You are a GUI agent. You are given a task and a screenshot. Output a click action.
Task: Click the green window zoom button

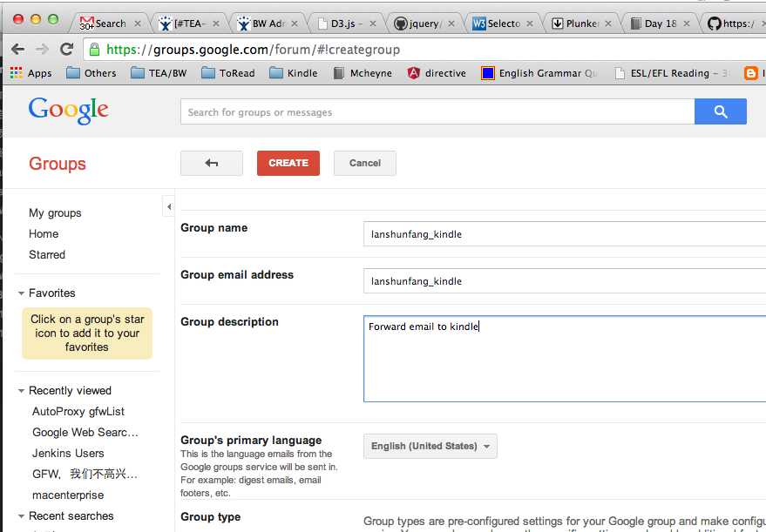(x=53, y=19)
